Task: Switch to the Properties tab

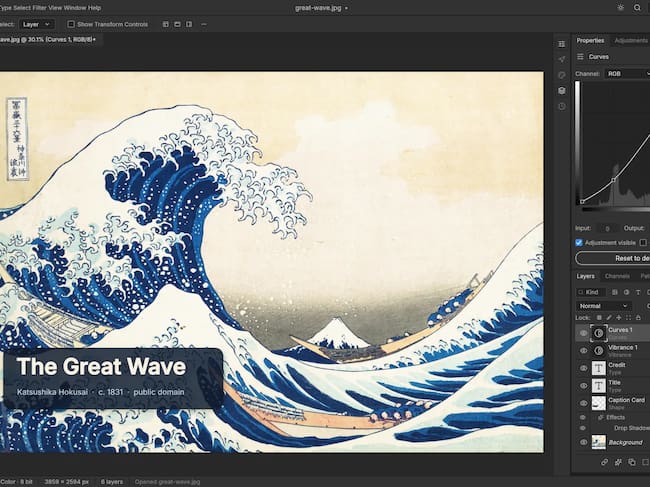Action: (590, 40)
